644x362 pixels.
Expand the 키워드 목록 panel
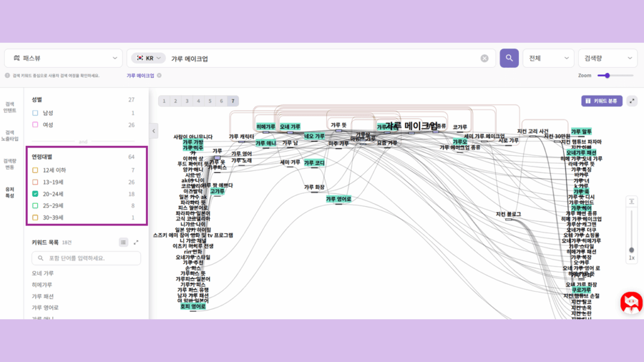(136, 242)
